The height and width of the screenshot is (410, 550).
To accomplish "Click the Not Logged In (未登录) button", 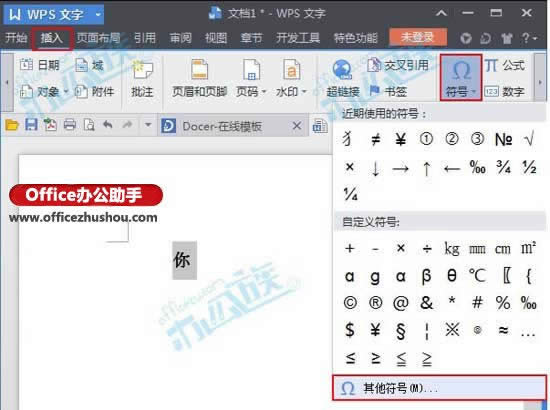I will (418, 37).
